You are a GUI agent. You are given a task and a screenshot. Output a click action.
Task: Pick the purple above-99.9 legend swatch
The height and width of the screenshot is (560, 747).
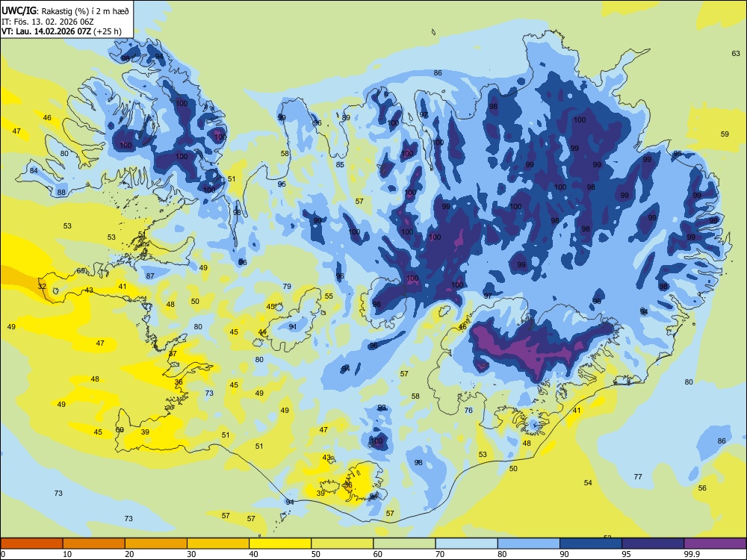coord(715,544)
